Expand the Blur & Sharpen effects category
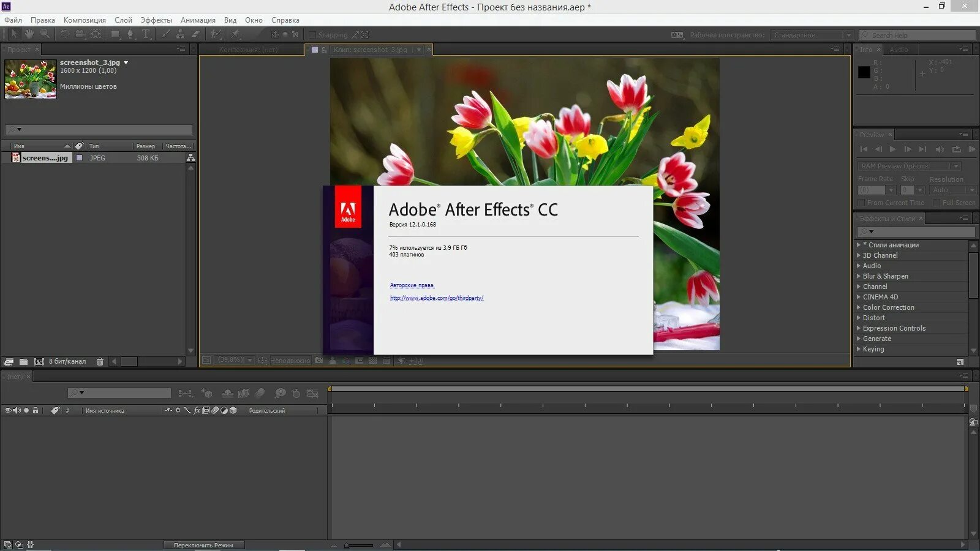Screen dimensions: 980x551 (858, 276)
